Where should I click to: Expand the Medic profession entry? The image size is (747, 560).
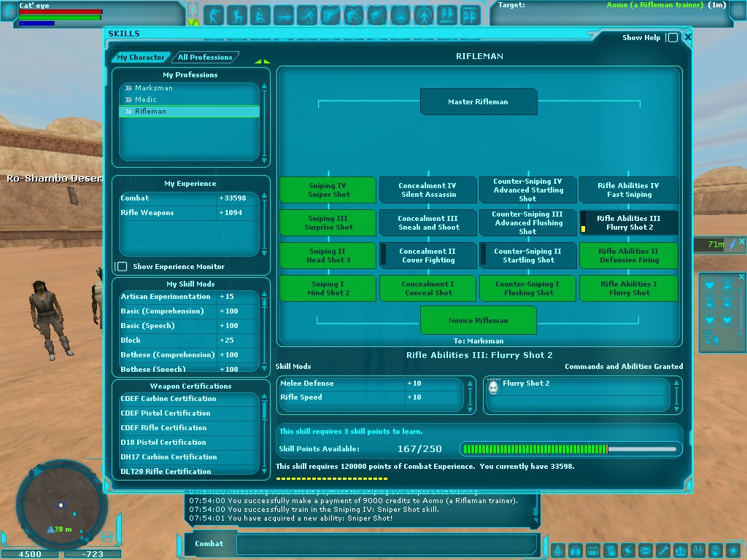pyautogui.click(x=128, y=100)
